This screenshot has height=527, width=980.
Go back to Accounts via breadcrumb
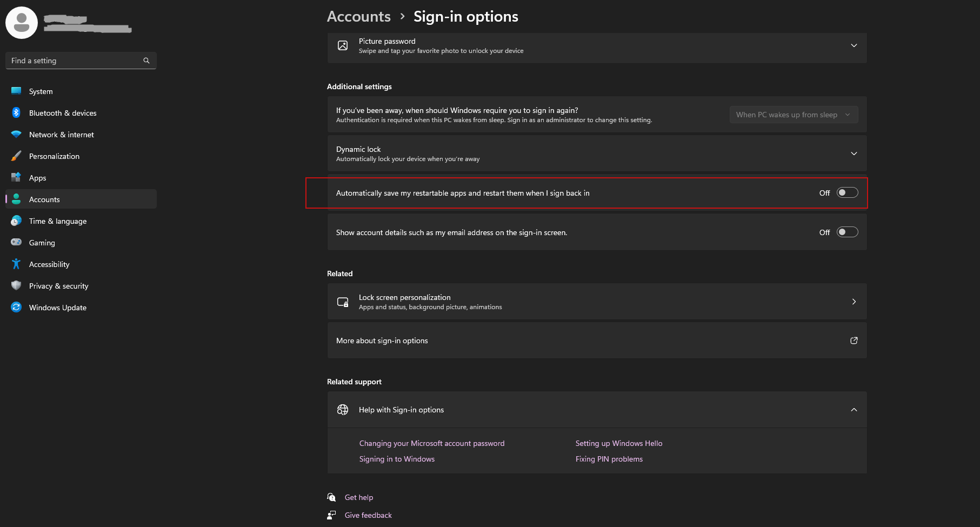(358, 16)
